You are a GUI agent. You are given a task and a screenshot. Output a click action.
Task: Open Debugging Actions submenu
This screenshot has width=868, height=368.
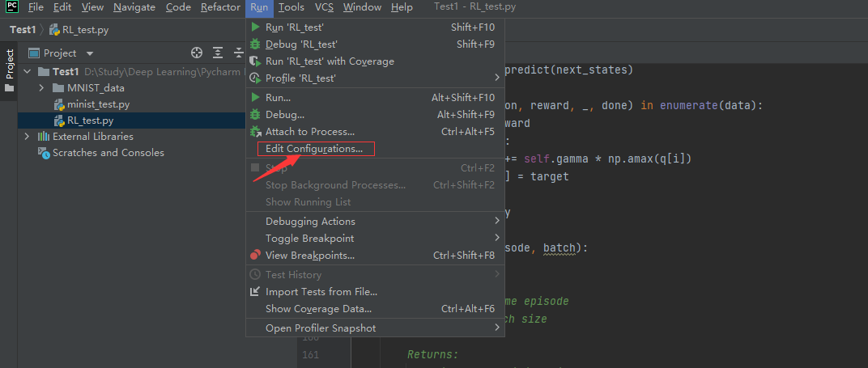(x=310, y=222)
